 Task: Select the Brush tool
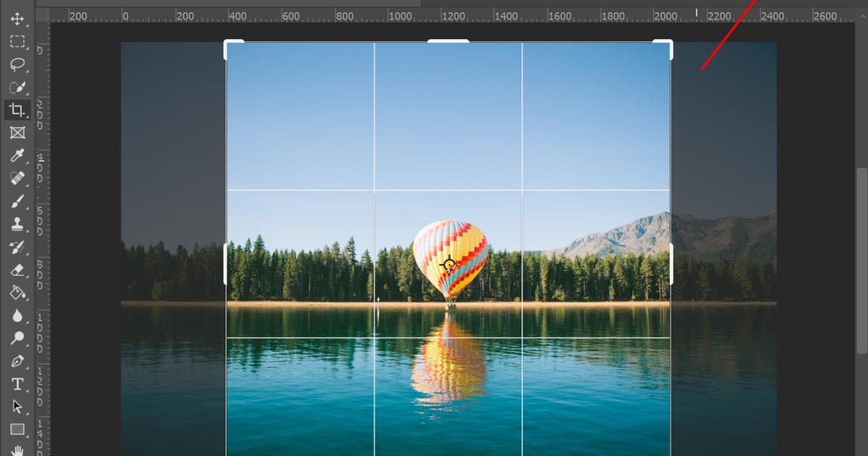pos(19,200)
